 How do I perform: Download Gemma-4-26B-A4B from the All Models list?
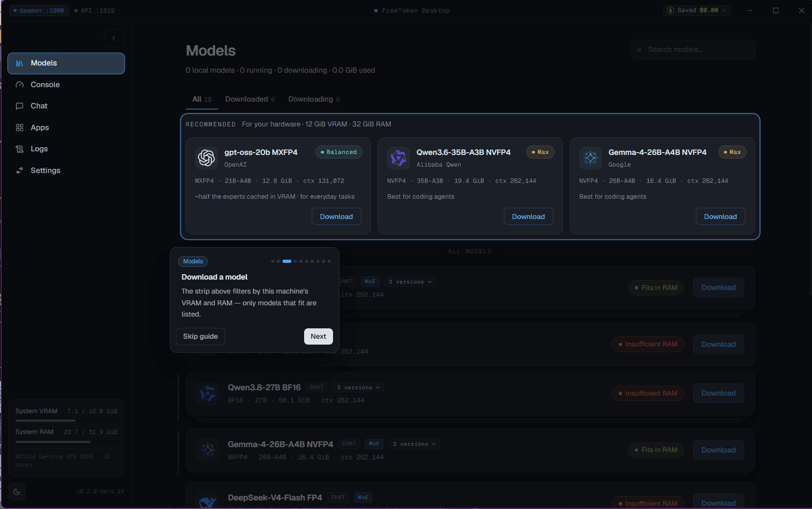pos(718,450)
